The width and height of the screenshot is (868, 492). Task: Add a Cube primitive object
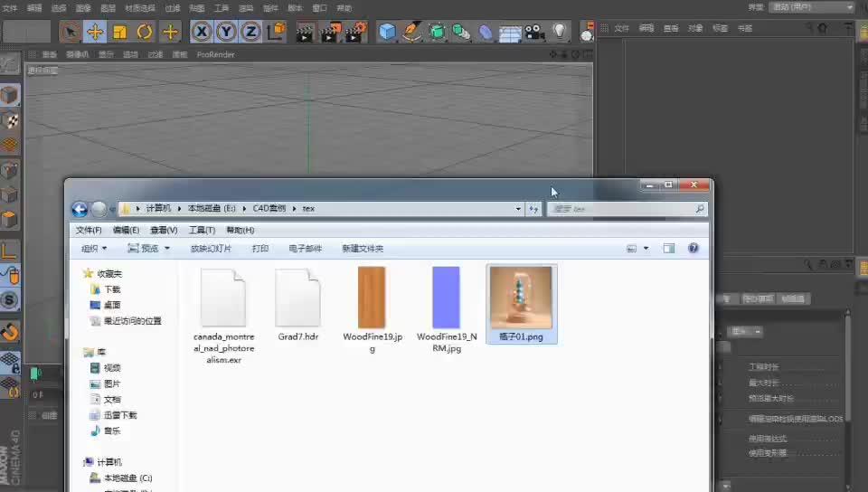tap(387, 32)
